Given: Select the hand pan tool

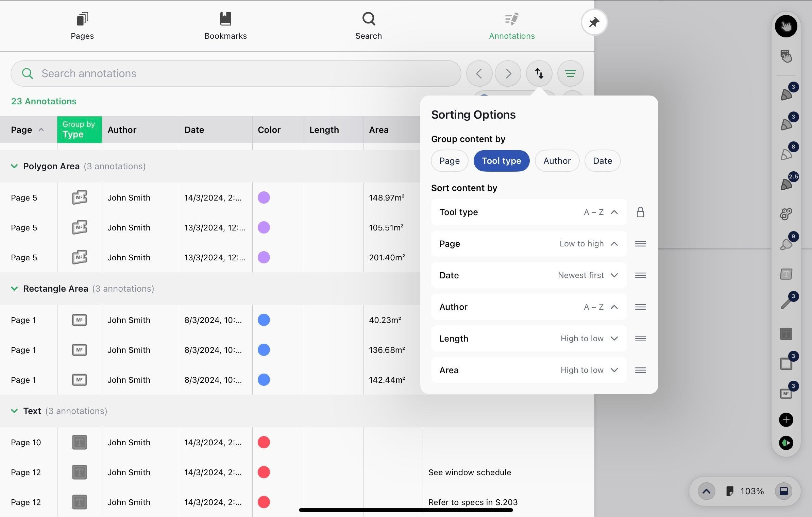Looking at the screenshot, I should point(786,27).
